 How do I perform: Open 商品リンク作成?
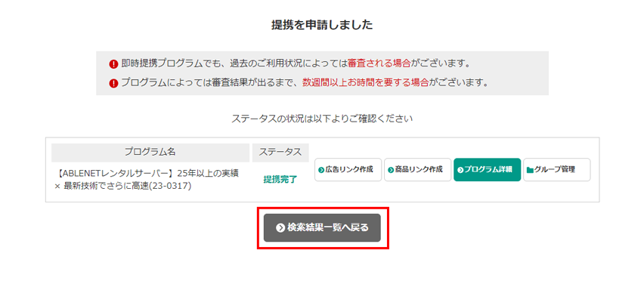coord(418,169)
